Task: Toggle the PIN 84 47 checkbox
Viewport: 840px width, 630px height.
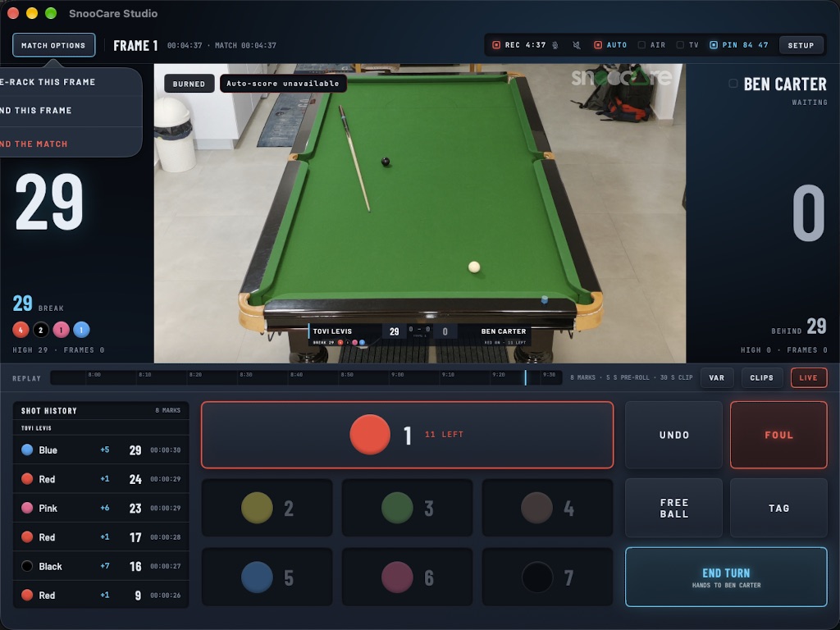Action: [714, 45]
